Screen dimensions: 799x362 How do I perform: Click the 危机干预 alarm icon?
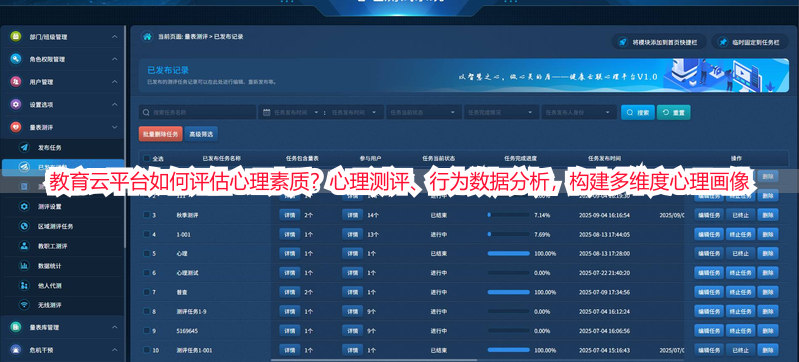click(x=16, y=350)
